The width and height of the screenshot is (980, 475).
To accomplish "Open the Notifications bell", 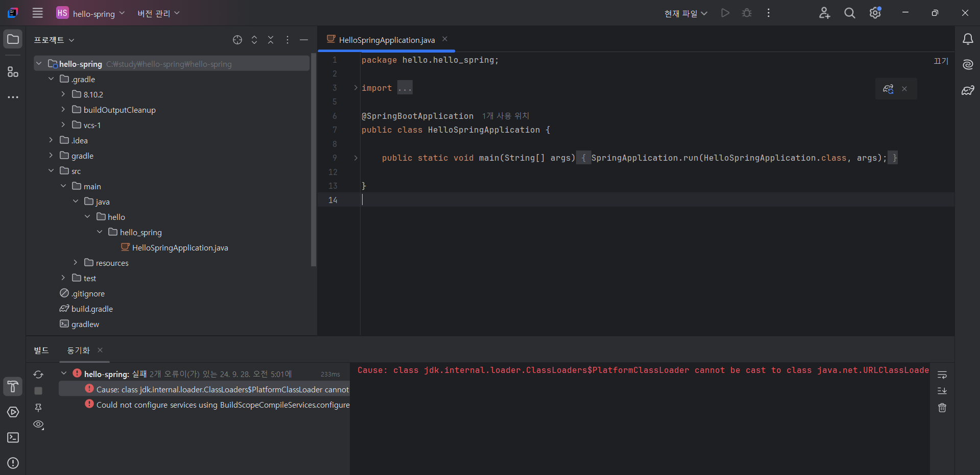I will (968, 39).
